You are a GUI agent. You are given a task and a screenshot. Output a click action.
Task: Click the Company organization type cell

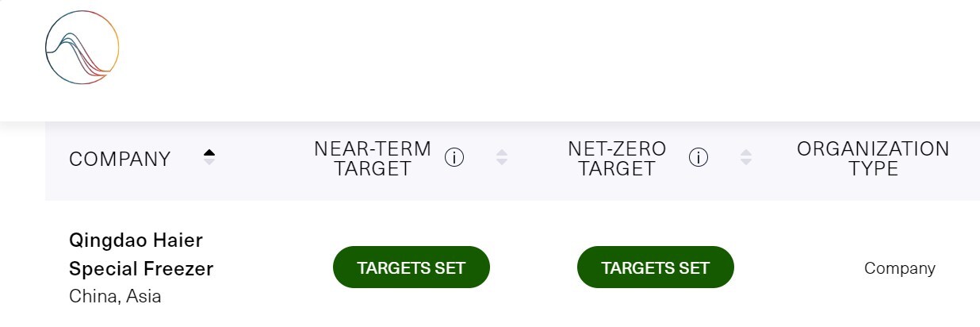(899, 268)
